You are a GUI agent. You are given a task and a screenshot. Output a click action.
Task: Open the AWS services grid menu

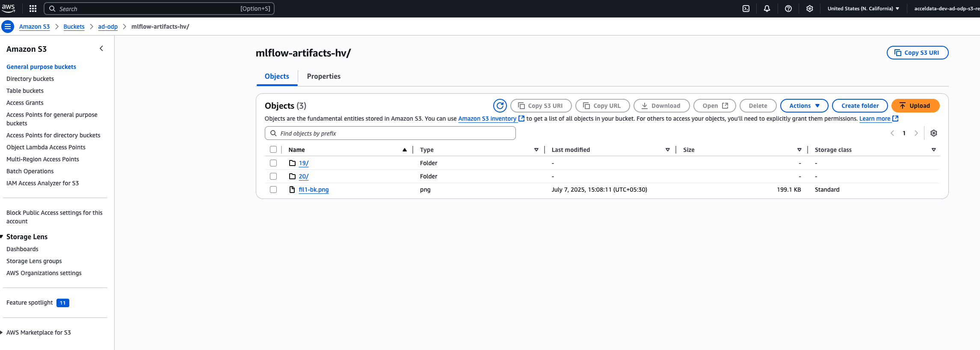click(x=33, y=9)
